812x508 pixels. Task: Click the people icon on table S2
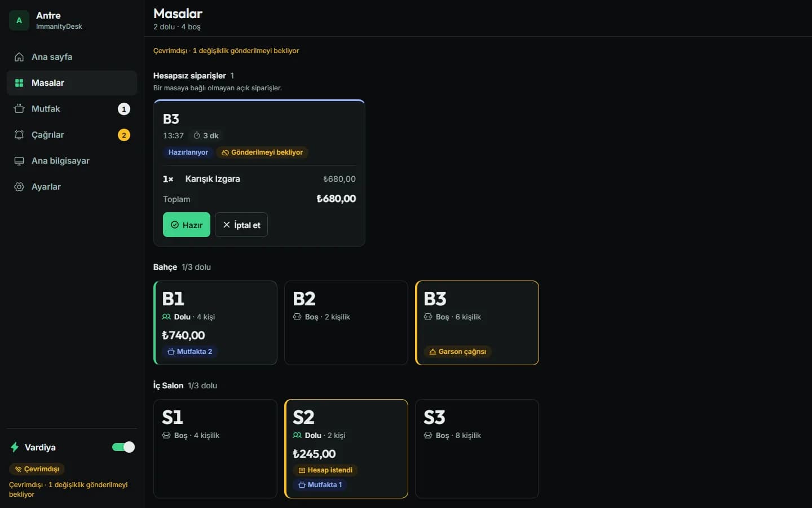(x=297, y=435)
